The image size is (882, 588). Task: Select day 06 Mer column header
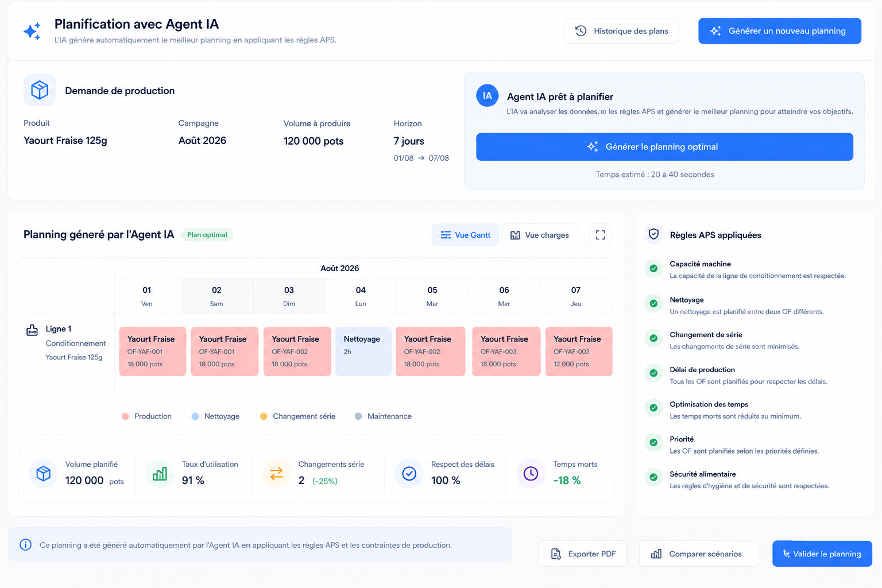(x=504, y=296)
